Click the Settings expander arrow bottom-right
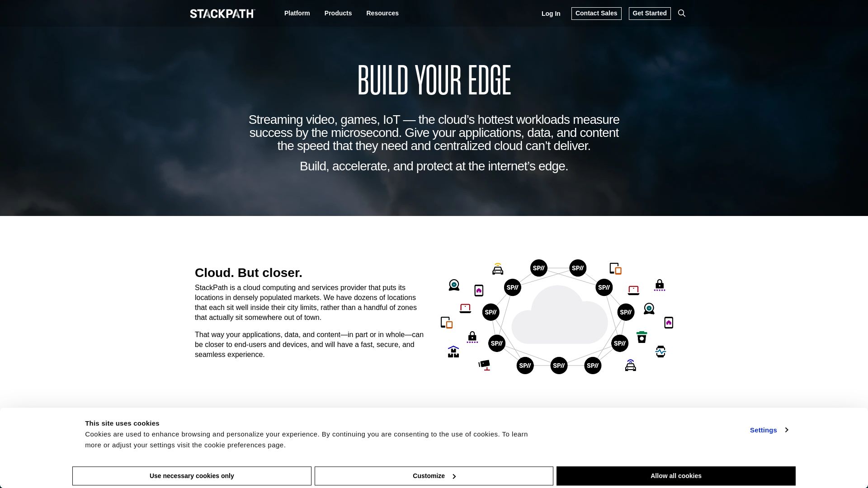The width and height of the screenshot is (868, 488). (787, 430)
